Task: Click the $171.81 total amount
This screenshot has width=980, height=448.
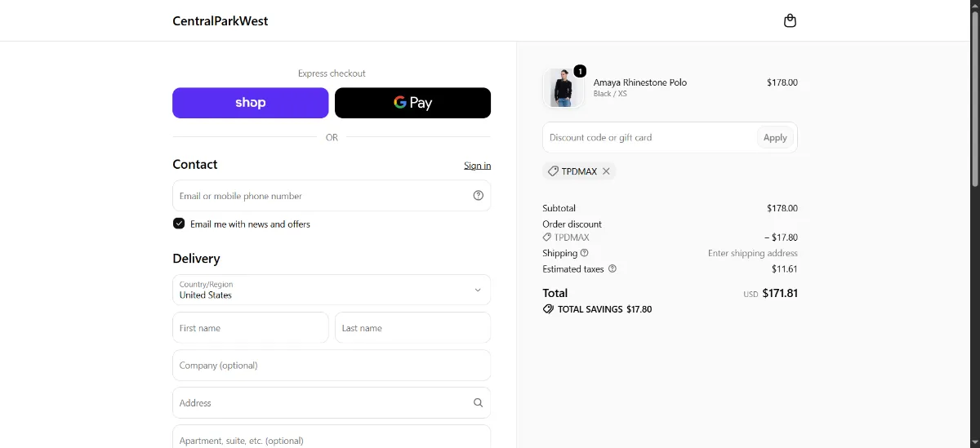Action: tap(780, 293)
